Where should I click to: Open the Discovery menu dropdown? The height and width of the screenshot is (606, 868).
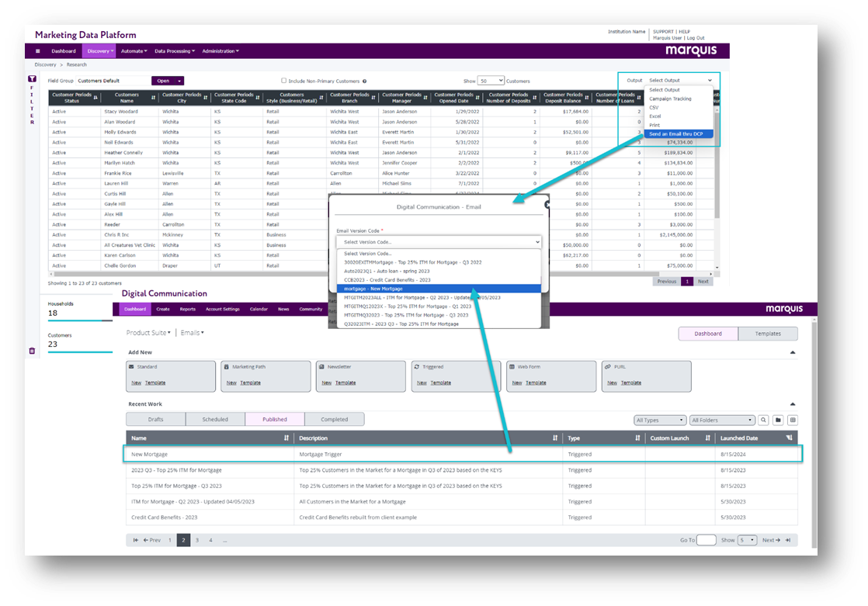100,51
